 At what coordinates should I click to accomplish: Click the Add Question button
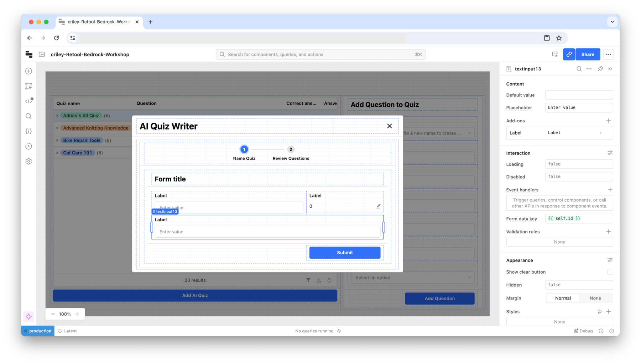[x=440, y=299]
